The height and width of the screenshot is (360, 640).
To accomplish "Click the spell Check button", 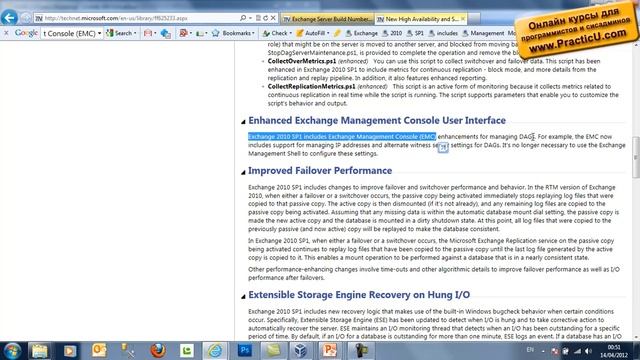I will (x=275, y=33).
